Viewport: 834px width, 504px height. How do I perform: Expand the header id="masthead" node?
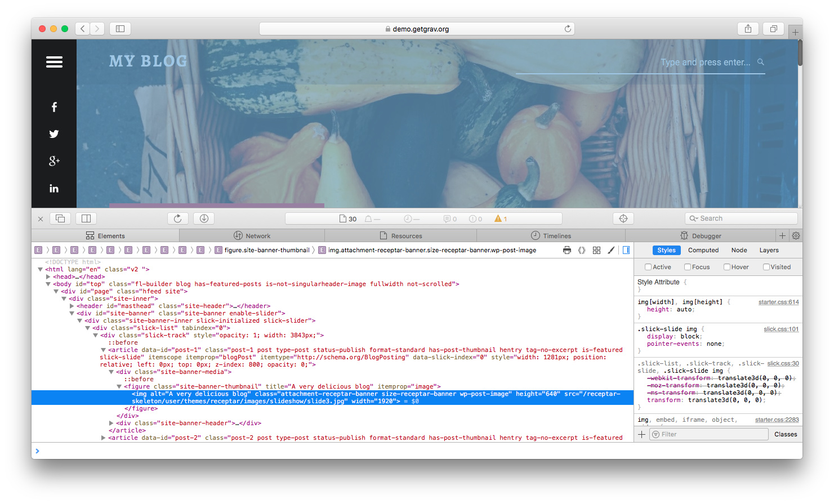click(x=72, y=306)
